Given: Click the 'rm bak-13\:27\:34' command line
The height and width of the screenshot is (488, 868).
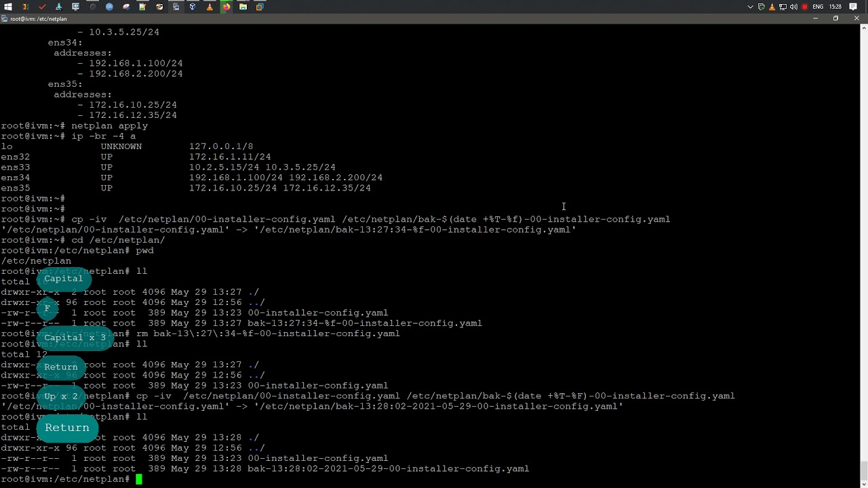Looking at the screenshot, I should click(268, 333).
